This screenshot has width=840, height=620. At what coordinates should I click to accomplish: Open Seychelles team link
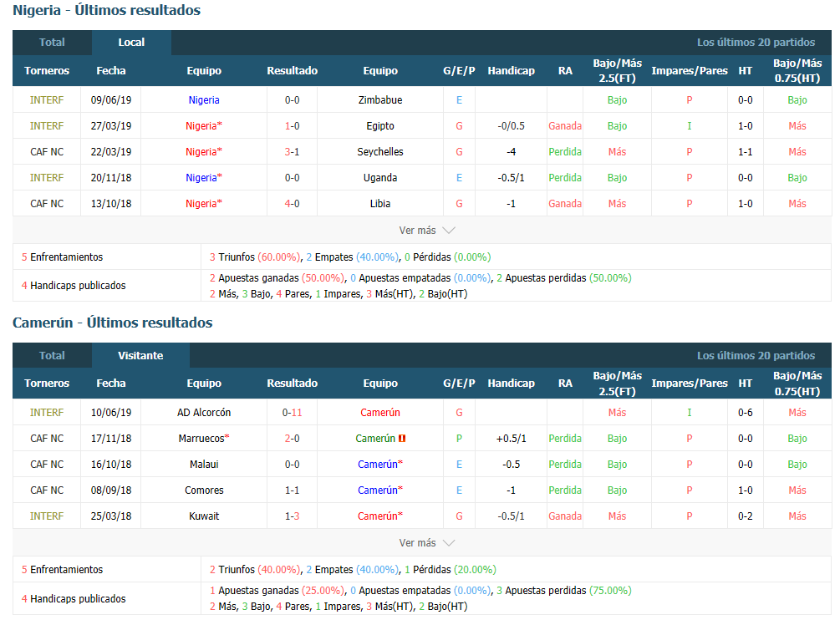pos(380,151)
